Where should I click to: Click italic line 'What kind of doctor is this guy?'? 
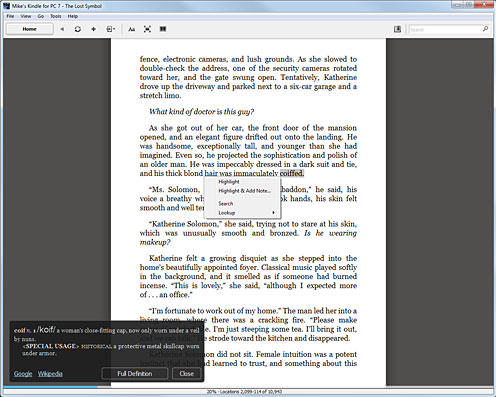pyautogui.click(x=201, y=112)
